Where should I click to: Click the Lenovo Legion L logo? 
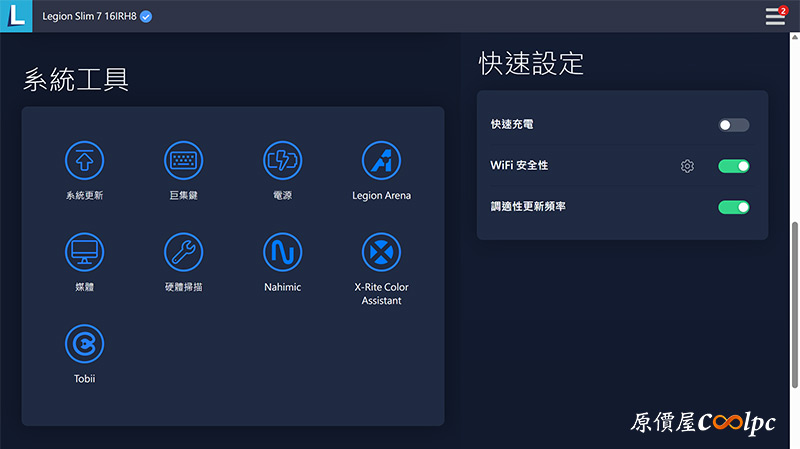[x=16, y=16]
